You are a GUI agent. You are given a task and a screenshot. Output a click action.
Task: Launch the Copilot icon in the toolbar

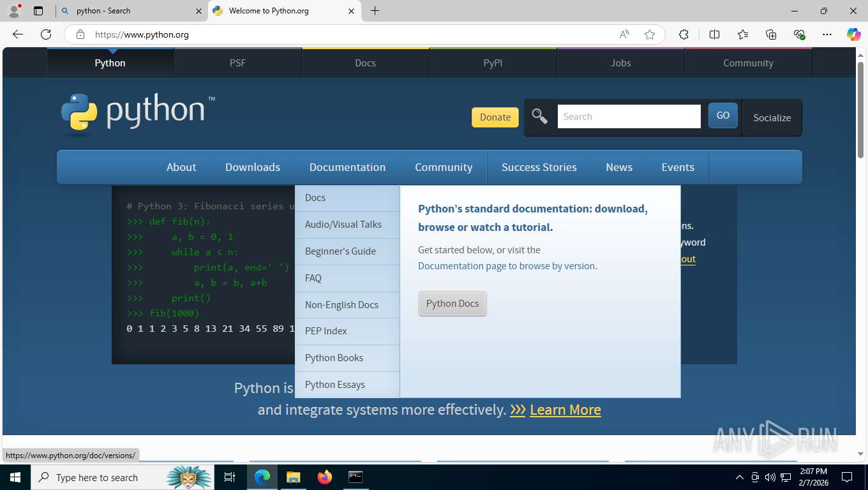[x=854, y=34]
